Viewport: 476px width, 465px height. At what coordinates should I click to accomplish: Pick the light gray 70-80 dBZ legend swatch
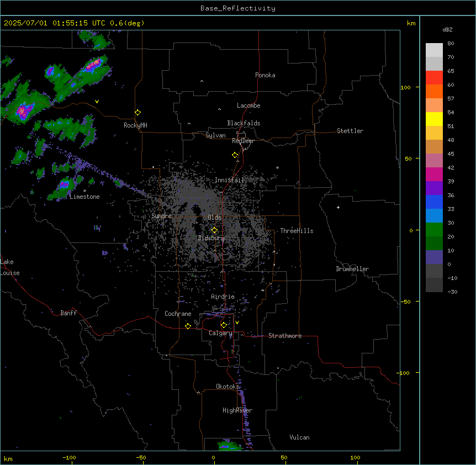pyautogui.click(x=434, y=50)
